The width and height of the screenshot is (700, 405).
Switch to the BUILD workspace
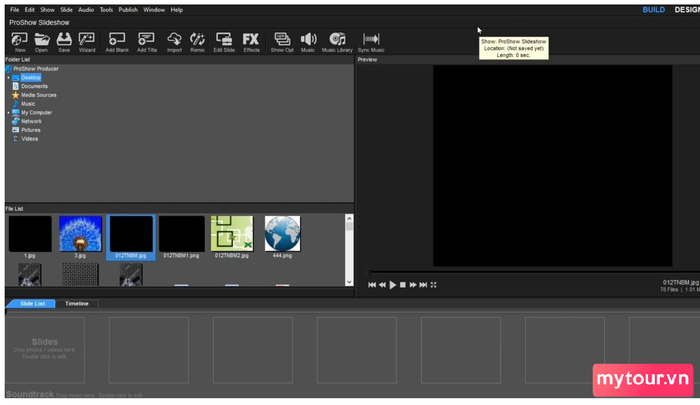(654, 10)
